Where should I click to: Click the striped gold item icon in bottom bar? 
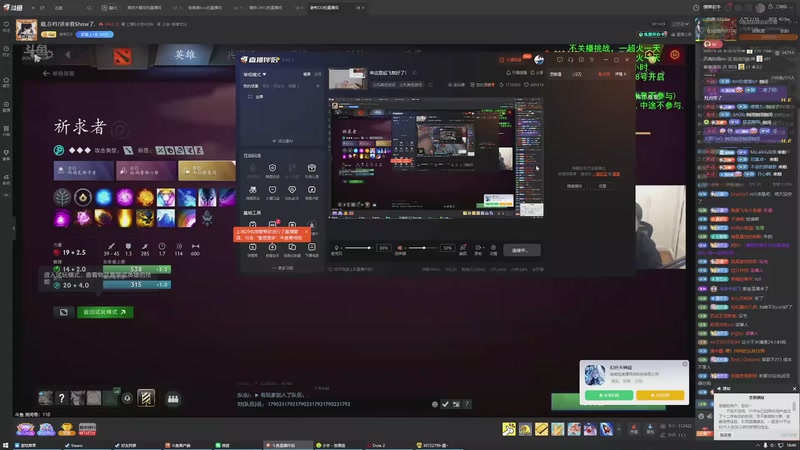tap(146, 398)
